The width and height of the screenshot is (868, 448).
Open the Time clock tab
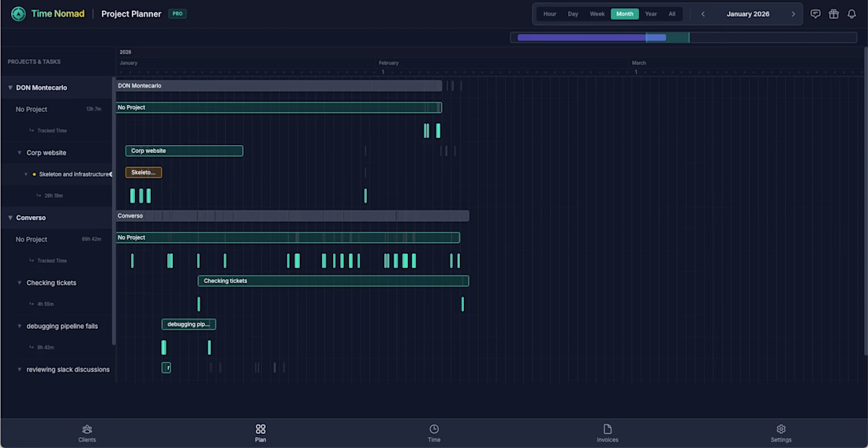point(434,433)
